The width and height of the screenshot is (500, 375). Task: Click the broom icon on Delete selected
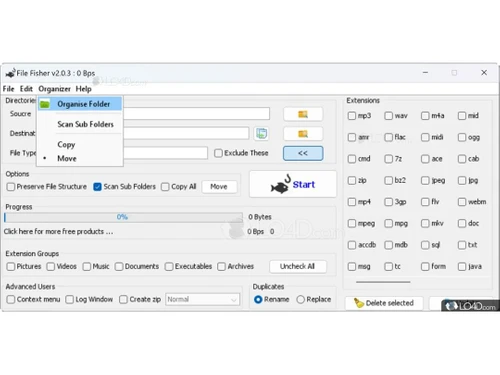(359, 303)
